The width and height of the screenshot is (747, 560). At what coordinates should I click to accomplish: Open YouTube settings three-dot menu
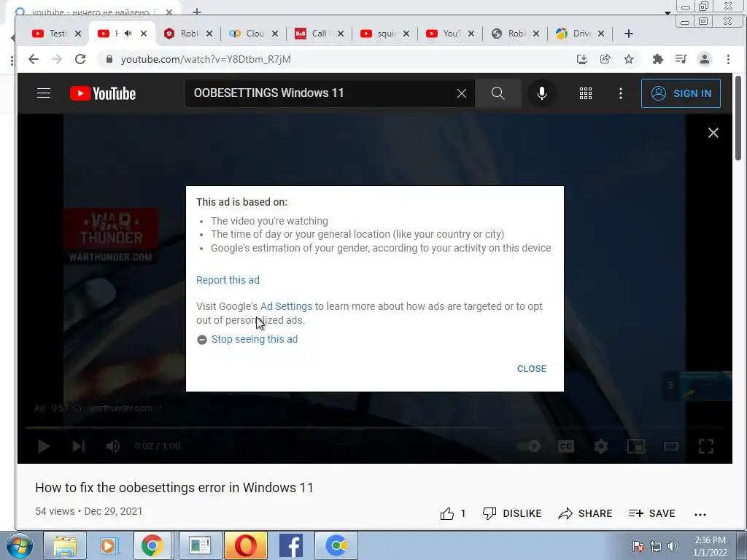(x=620, y=93)
